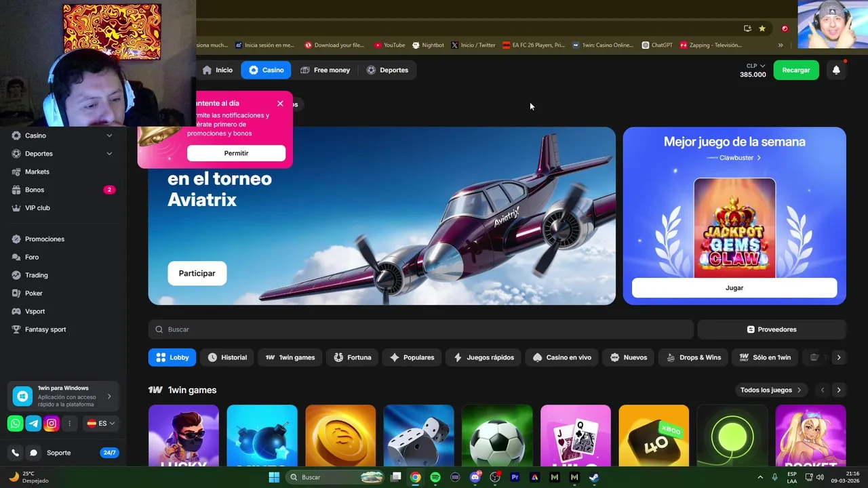The width and height of the screenshot is (868, 488).
Task: Open the Inicio home tab
Action: [218, 70]
